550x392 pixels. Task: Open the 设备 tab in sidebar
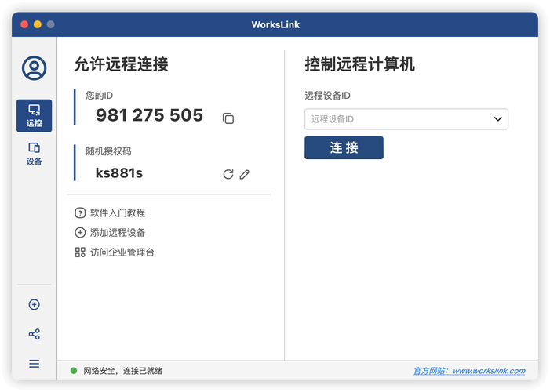pyautogui.click(x=34, y=154)
